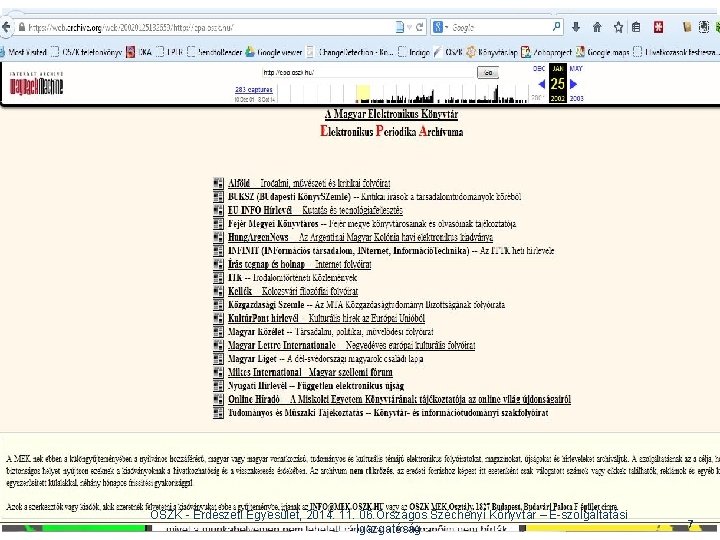Open the address bar history dropdown arrow
This screenshot has width=720, height=540.
coord(410,27)
